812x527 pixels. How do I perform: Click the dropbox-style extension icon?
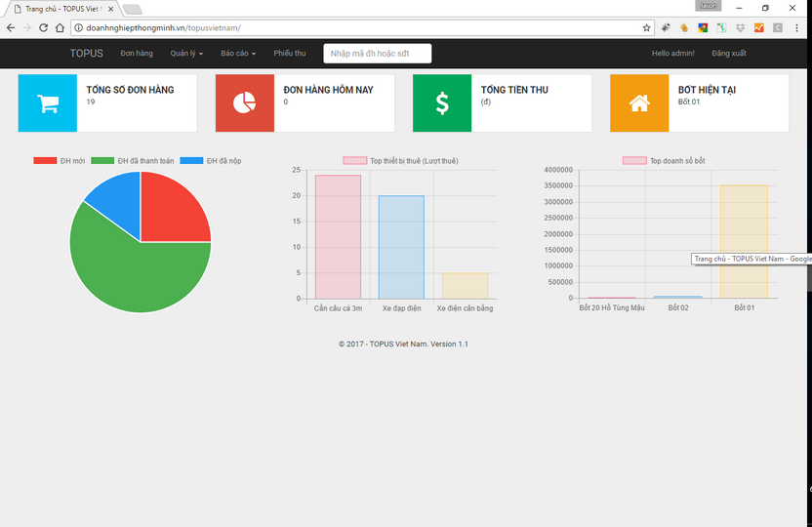[x=740, y=28]
